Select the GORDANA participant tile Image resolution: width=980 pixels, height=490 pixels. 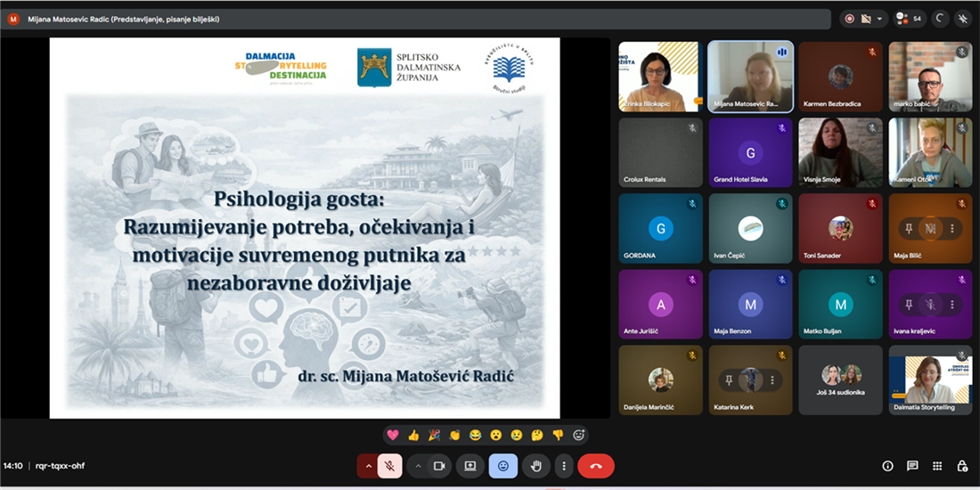(661, 229)
